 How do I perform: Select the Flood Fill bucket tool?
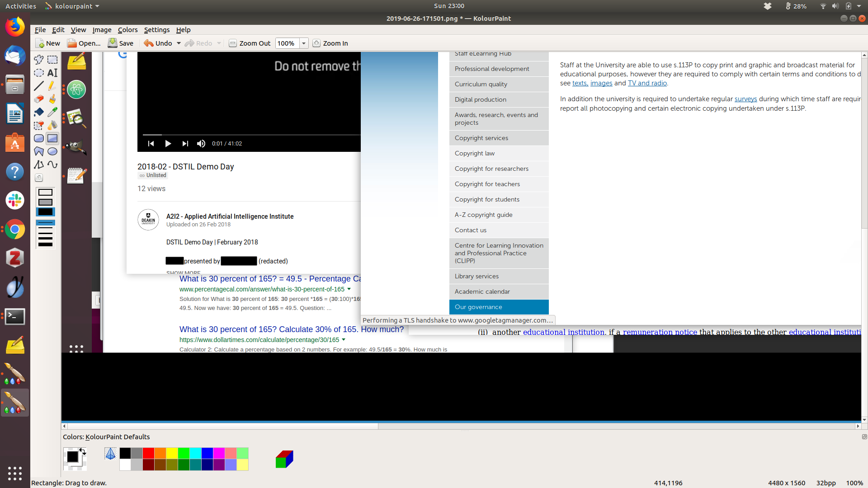point(39,112)
